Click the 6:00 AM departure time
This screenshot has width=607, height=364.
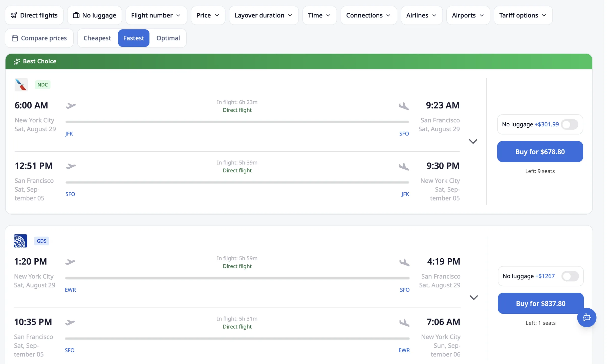pos(31,105)
